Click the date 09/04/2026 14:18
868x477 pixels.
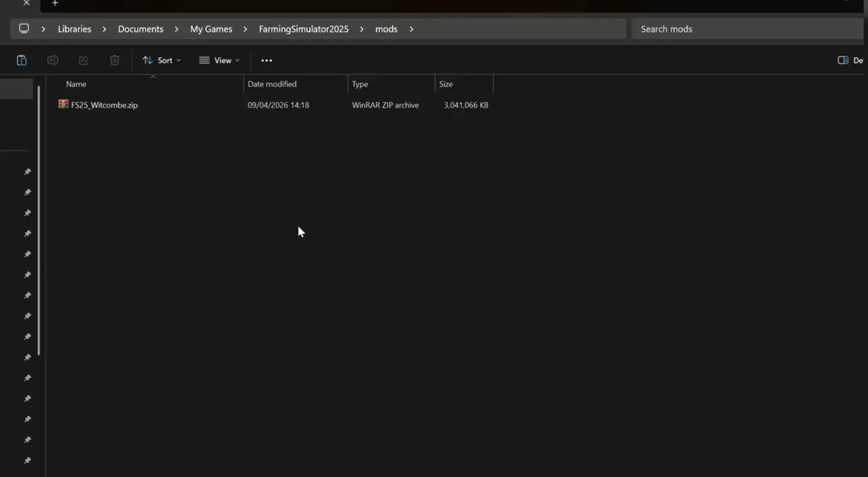tap(278, 105)
